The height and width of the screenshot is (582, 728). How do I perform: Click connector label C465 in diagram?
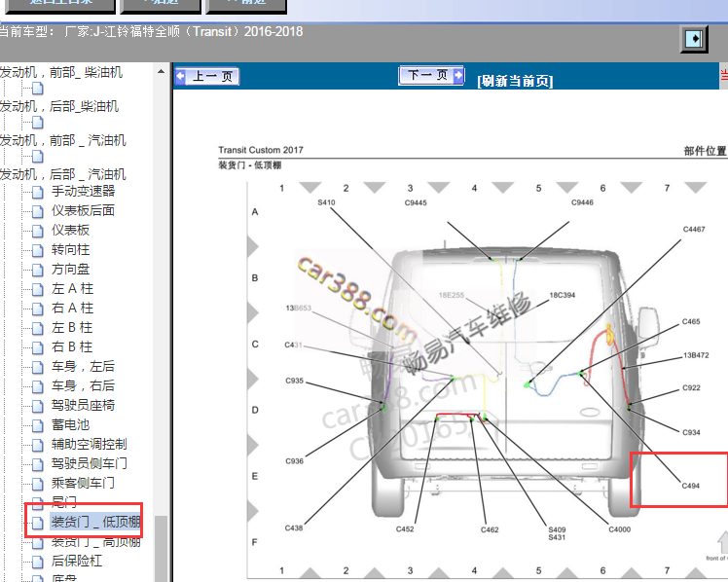tap(691, 321)
